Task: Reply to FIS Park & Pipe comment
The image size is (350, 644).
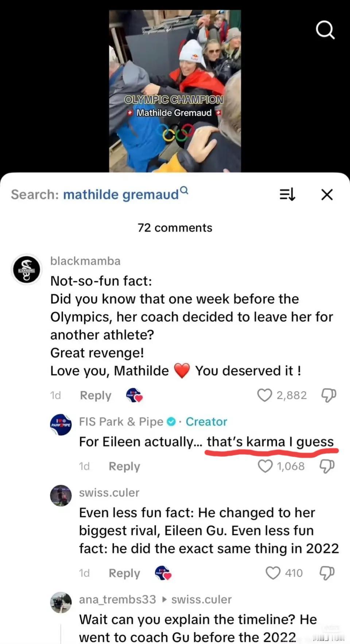Action: (x=124, y=466)
